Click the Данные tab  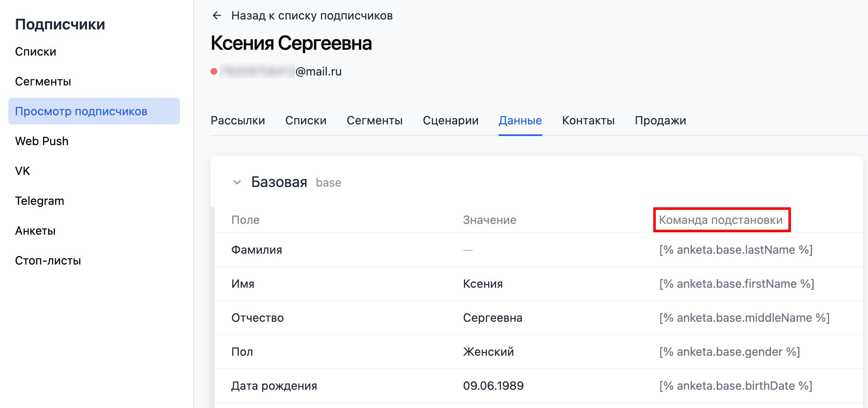pos(520,121)
